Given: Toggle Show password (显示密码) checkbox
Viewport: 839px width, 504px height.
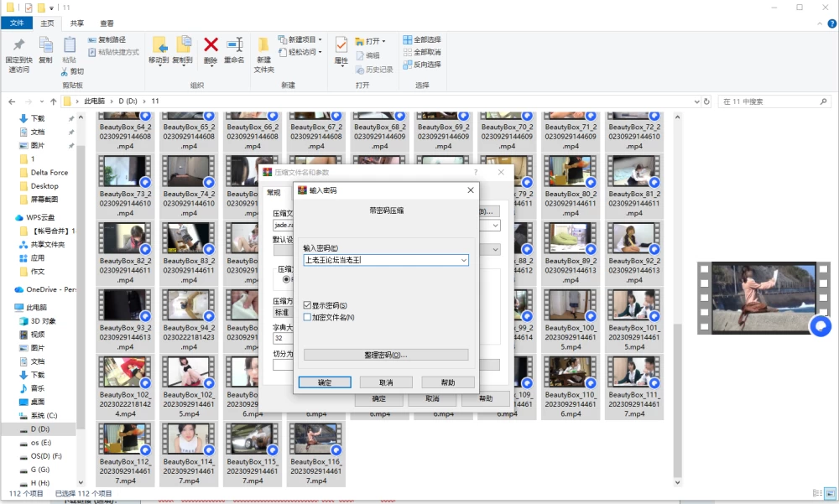Looking at the screenshot, I should click(307, 305).
